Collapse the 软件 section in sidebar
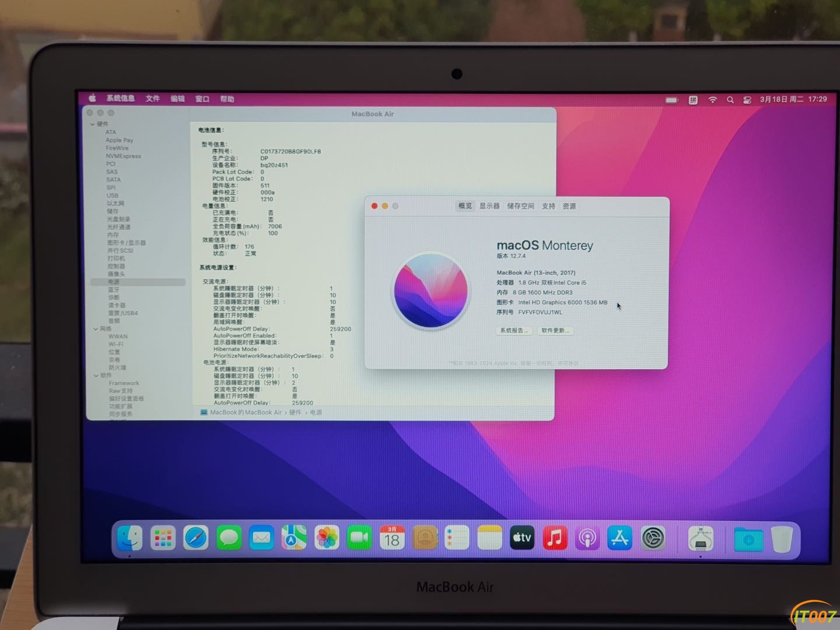840x630 pixels. pyautogui.click(x=96, y=376)
